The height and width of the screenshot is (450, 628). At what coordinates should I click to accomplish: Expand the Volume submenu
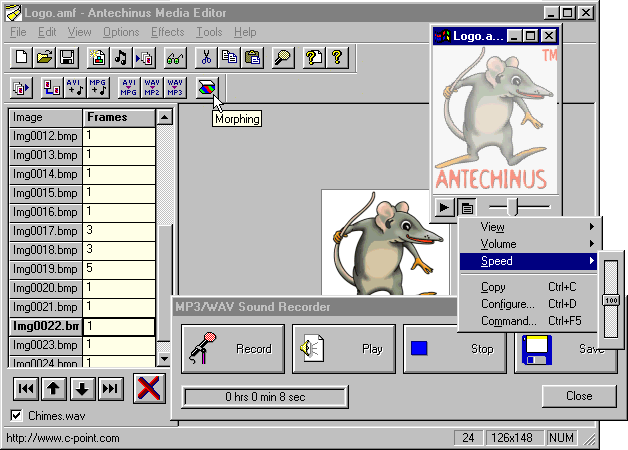[528, 244]
